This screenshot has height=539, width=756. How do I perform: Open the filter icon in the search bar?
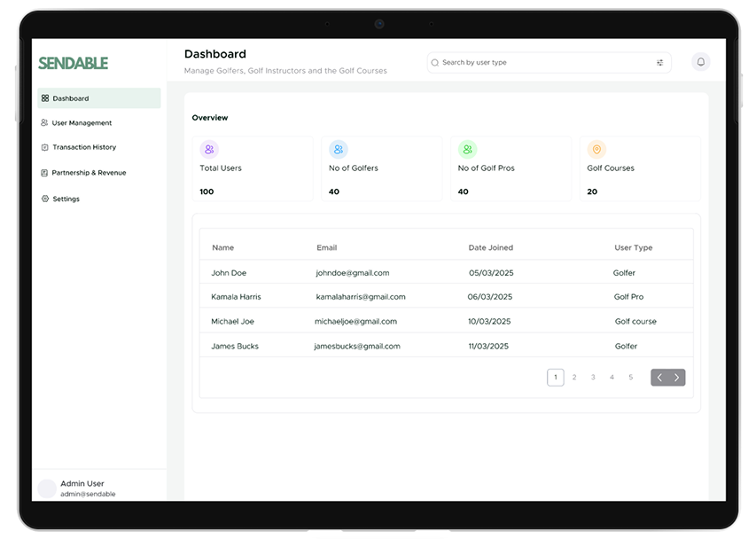(659, 62)
